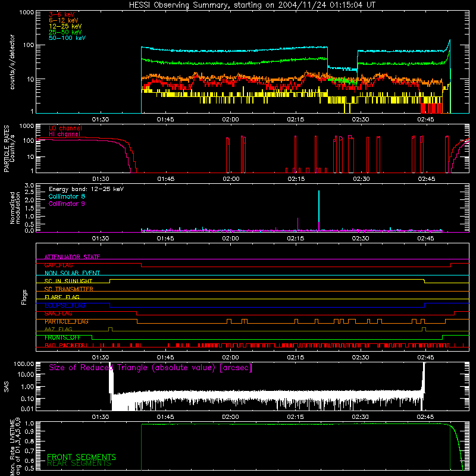Click the 100.00 value on SAS axis
Image resolution: width=476 pixels, height=476 pixels.
click(24, 364)
